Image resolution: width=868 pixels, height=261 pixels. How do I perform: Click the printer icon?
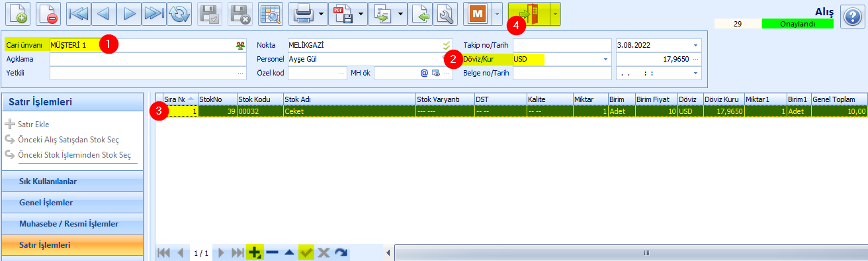[x=304, y=13]
